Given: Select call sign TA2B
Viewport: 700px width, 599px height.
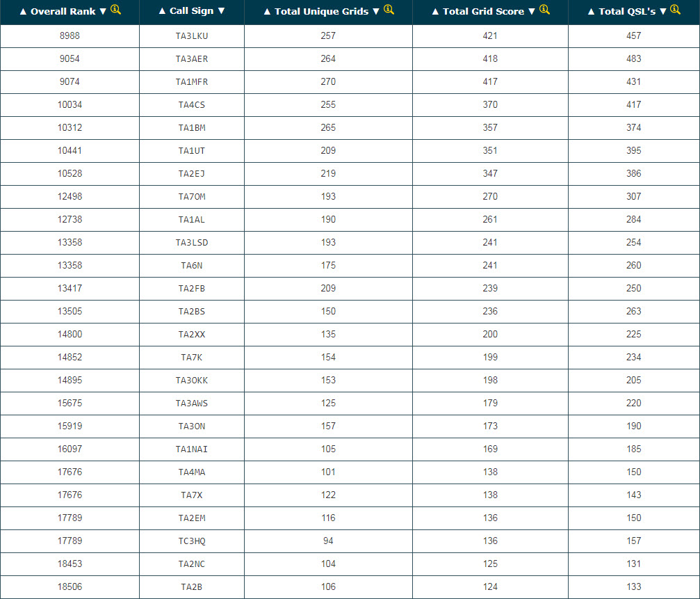Looking at the screenshot, I should 192,587.
